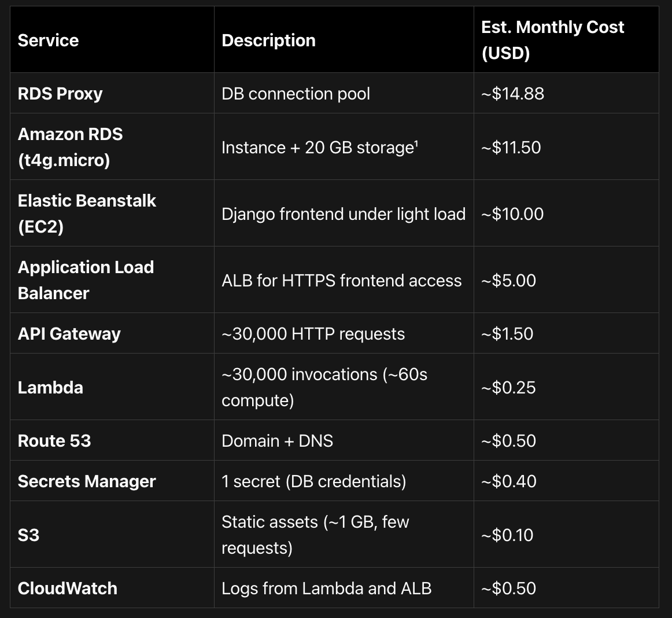Select the ~30,000 HTTP requests description
672x618 pixels.
click(x=313, y=334)
